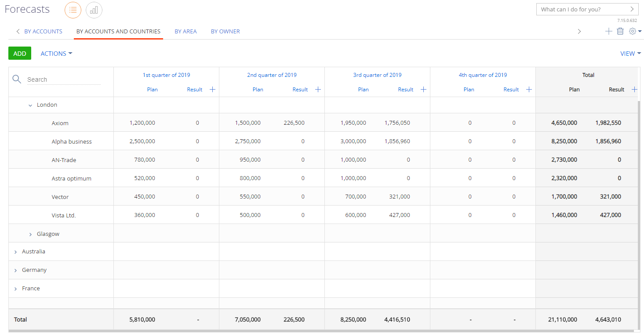644x336 pixels.
Task: Click Vector 3rd quarter result 321,000
Action: tap(400, 197)
